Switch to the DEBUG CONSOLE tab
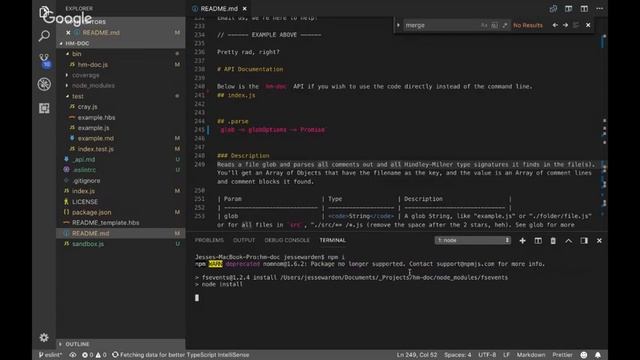This screenshot has width=640, height=360. tap(287, 240)
